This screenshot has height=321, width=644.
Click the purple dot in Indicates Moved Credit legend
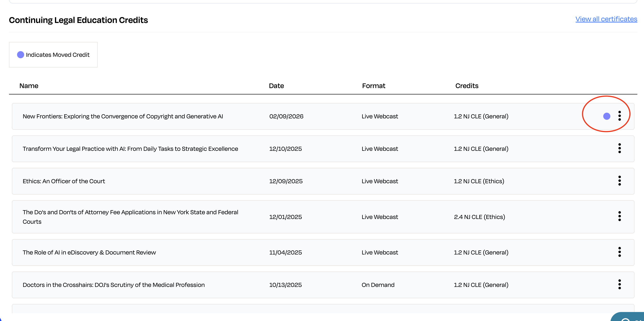pyautogui.click(x=21, y=55)
